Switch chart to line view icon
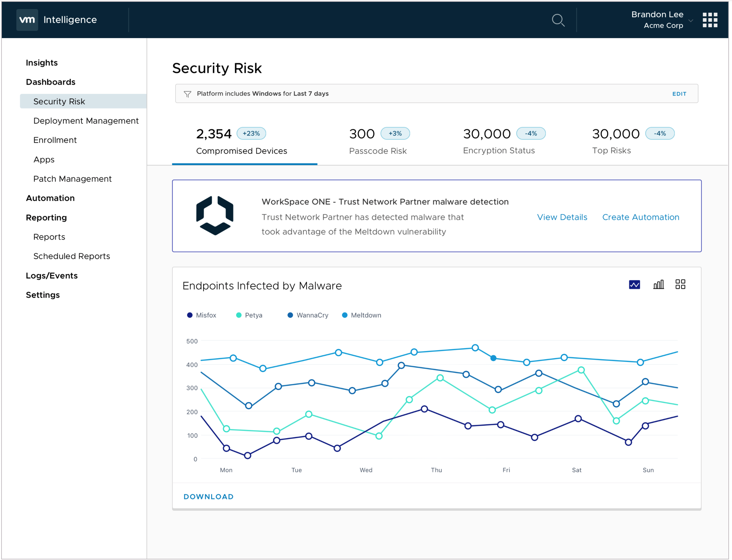The height and width of the screenshot is (560, 732). click(x=634, y=284)
